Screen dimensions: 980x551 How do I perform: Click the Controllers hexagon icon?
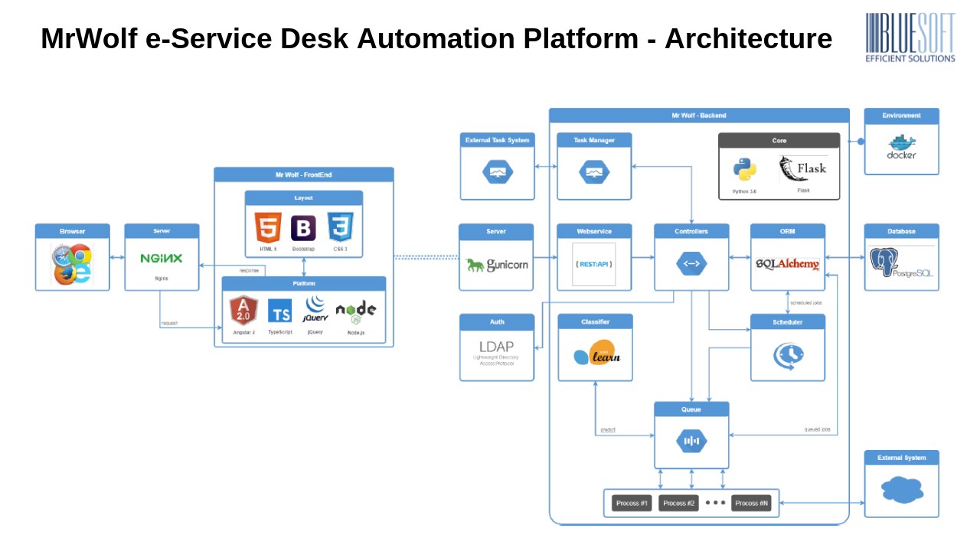pos(691,264)
